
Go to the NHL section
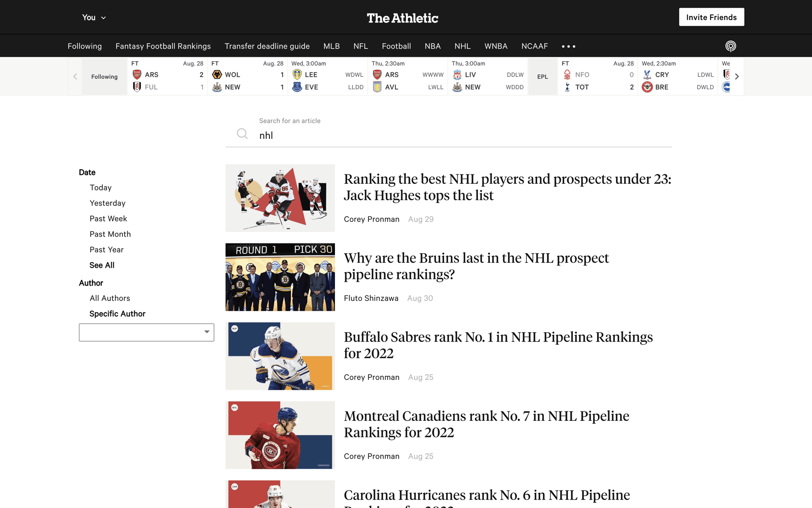click(462, 46)
